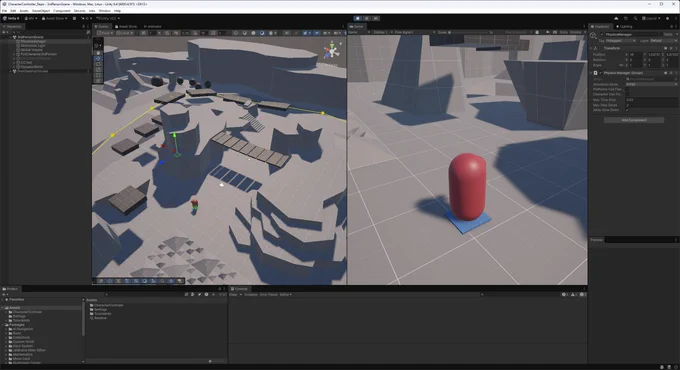Click the Add Component button

634,120
